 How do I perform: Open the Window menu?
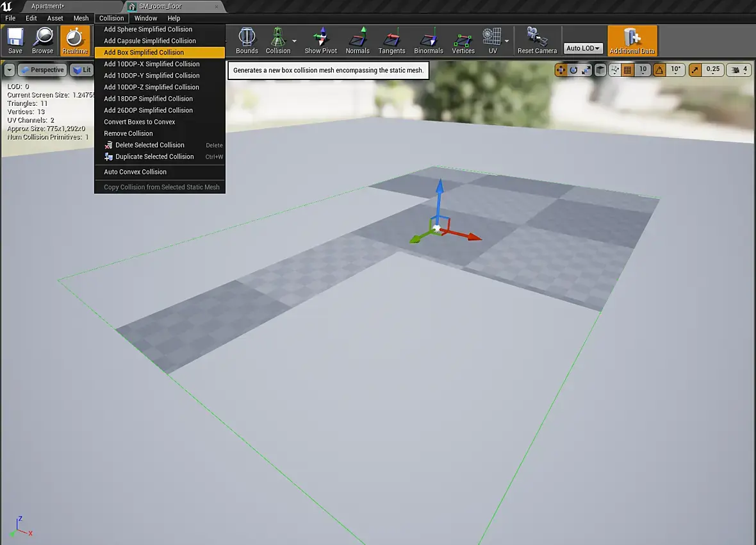(145, 19)
